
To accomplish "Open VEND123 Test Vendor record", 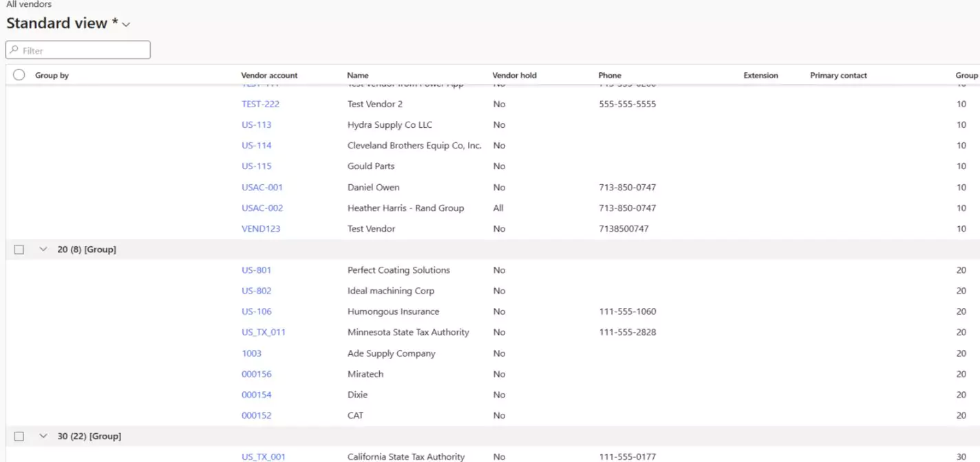I will tap(262, 228).
